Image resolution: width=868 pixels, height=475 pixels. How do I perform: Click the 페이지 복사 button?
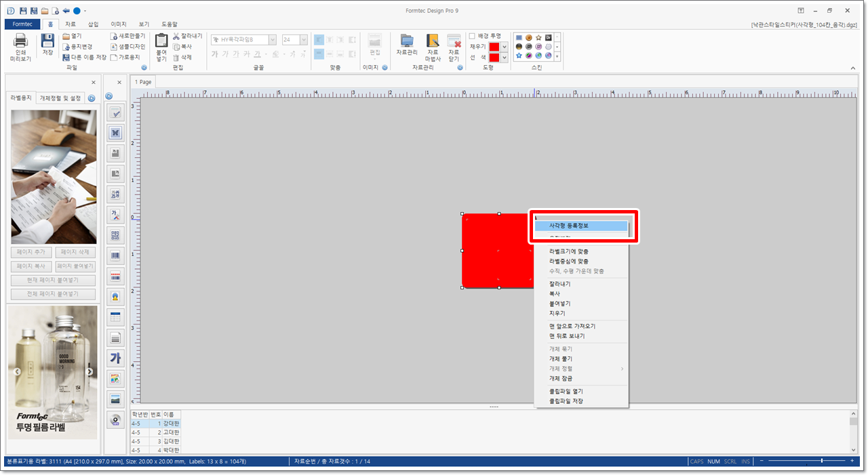click(x=31, y=266)
